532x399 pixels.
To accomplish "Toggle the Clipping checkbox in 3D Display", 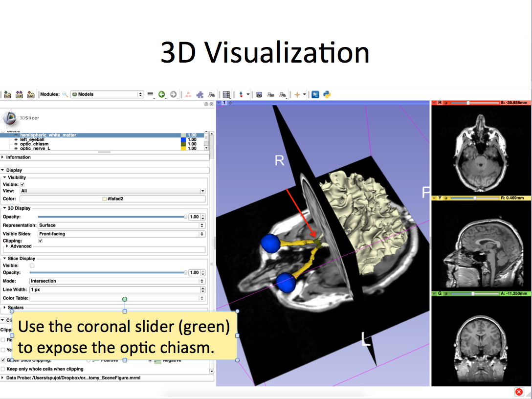I will 41,241.
